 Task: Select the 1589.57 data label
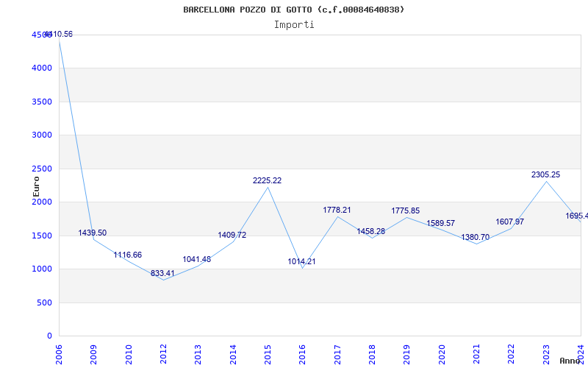440,224
